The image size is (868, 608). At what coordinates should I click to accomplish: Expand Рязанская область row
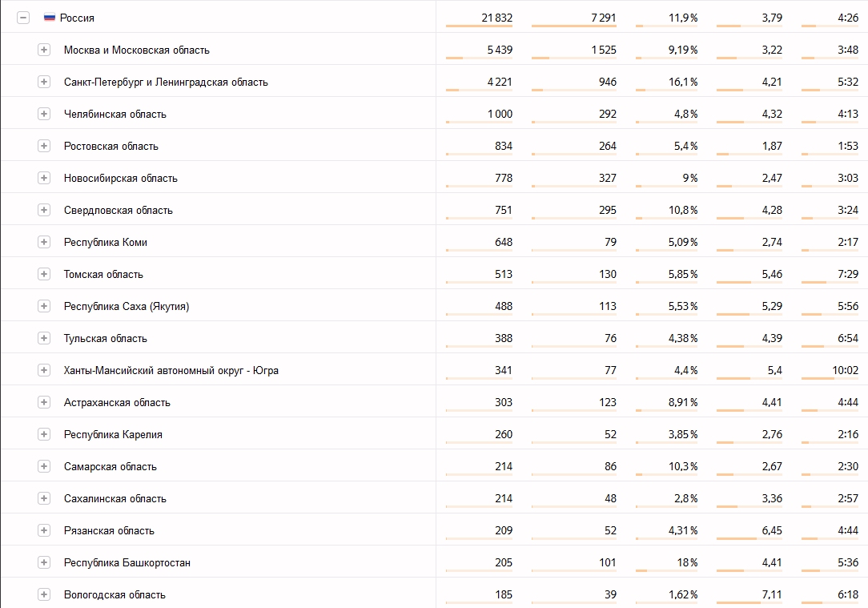pyautogui.click(x=44, y=530)
